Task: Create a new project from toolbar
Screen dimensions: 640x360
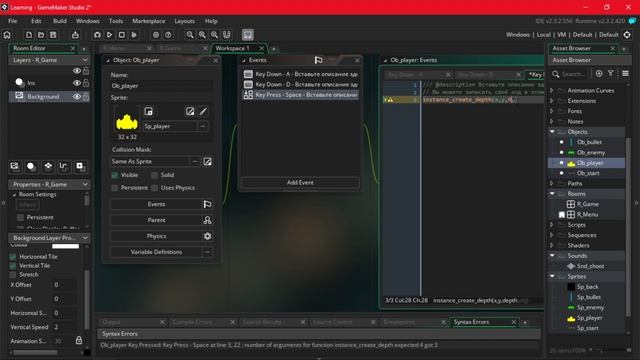Action: (29, 35)
